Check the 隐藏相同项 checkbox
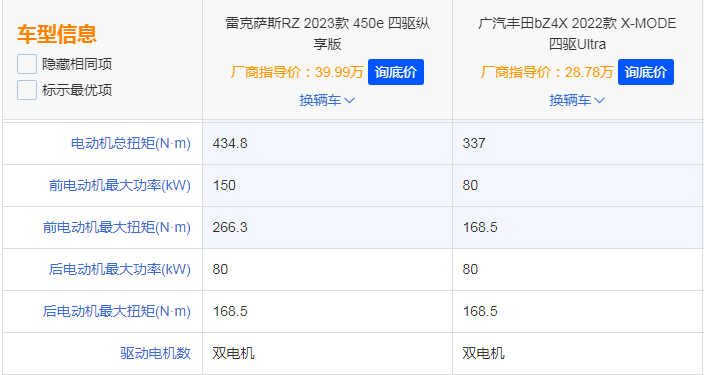Image resolution: width=704 pixels, height=375 pixels. click(x=27, y=64)
